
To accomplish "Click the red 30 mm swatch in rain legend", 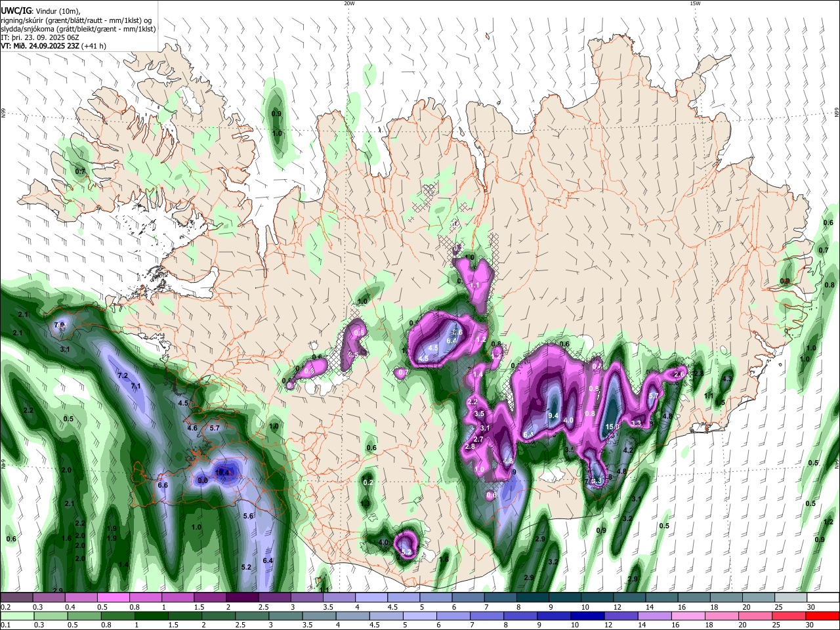I will click(822, 616).
